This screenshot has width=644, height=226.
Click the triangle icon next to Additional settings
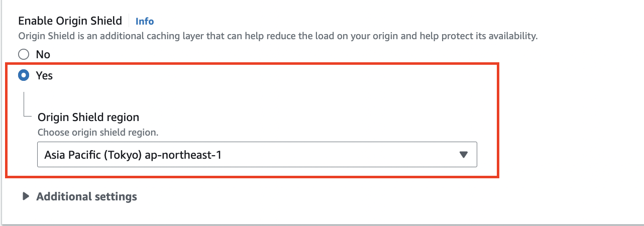(26, 196)
